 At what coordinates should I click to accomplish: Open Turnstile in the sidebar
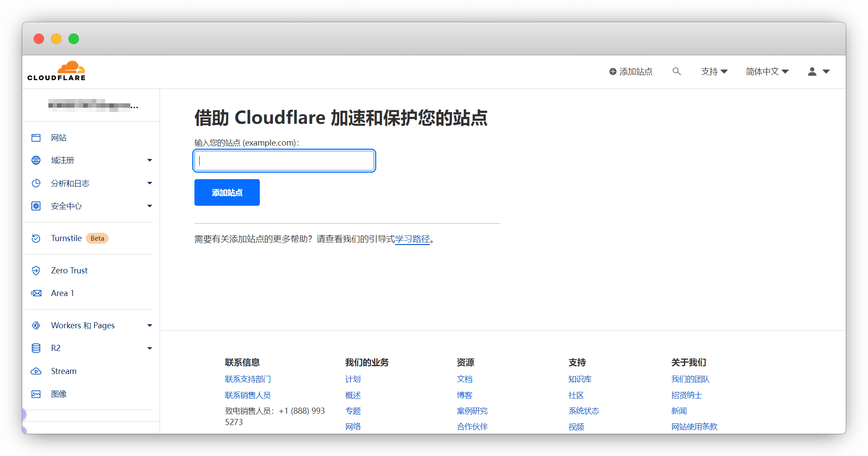click(x=66, y=238)
